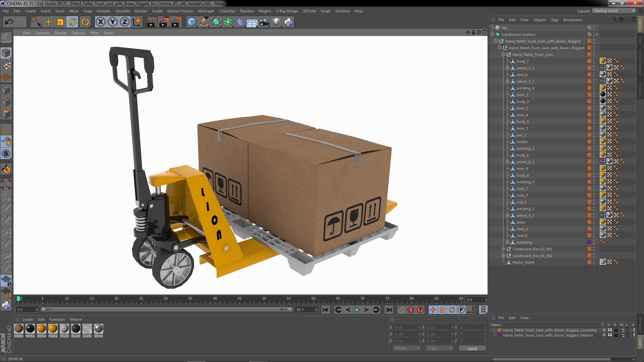The width and height of the screenshot is (644, 362).
Task: Add a light object
Action: [276, 22]
